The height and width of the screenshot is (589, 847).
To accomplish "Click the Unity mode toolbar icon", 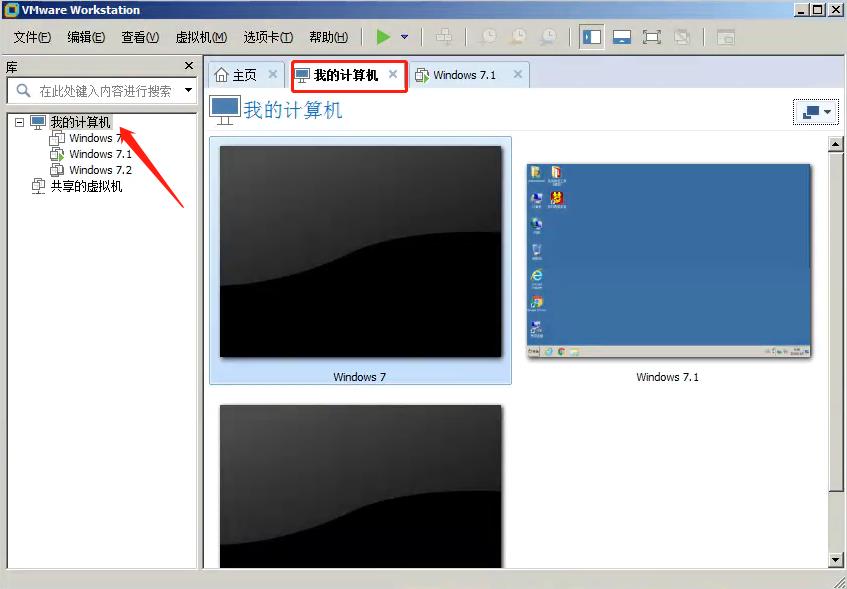I will (x=682, y=37).
